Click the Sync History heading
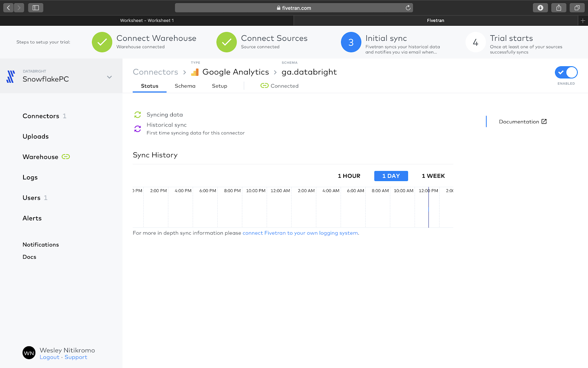This screenshot has width=588, height=368. tap(155, 155)
